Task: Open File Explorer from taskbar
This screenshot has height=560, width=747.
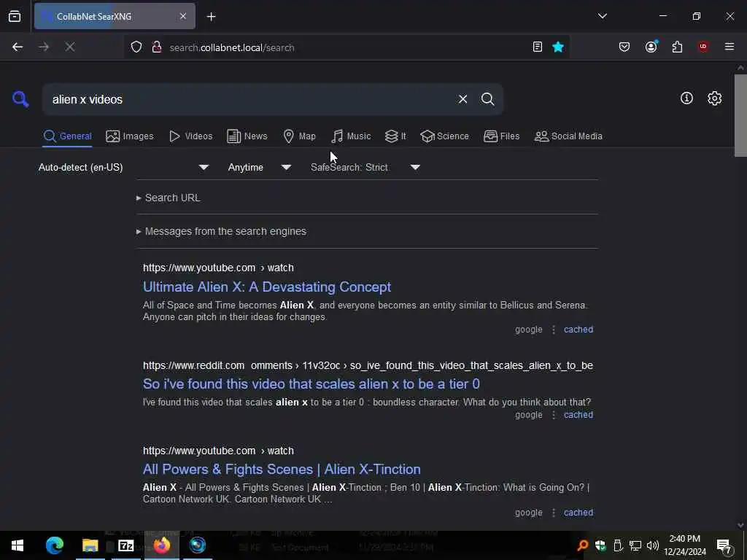Action: pos(90,545)
